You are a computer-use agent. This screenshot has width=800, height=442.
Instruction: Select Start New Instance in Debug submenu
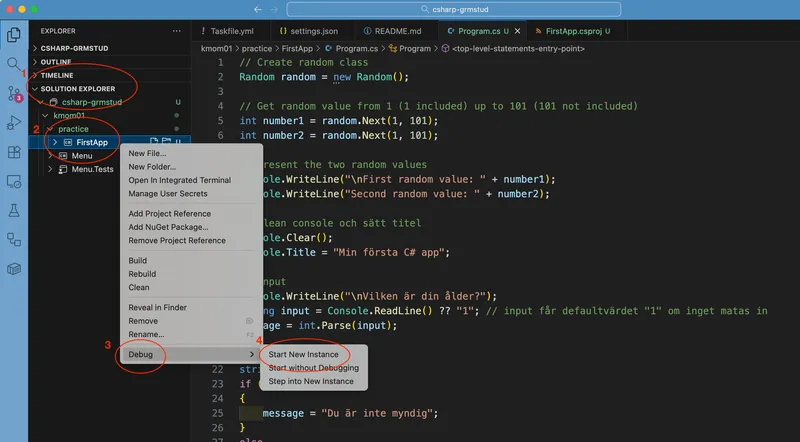[x=303, y=354]
